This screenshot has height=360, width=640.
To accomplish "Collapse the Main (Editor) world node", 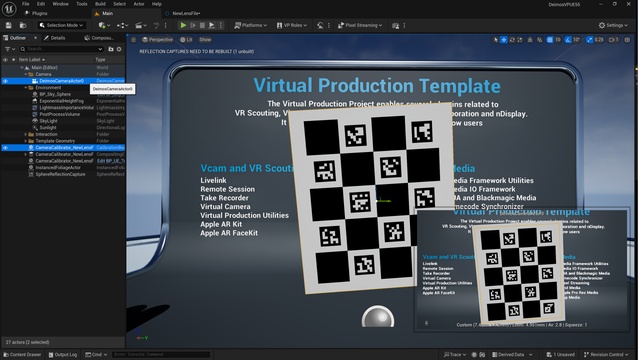I will pyautogui.click(x=22, y=68).
